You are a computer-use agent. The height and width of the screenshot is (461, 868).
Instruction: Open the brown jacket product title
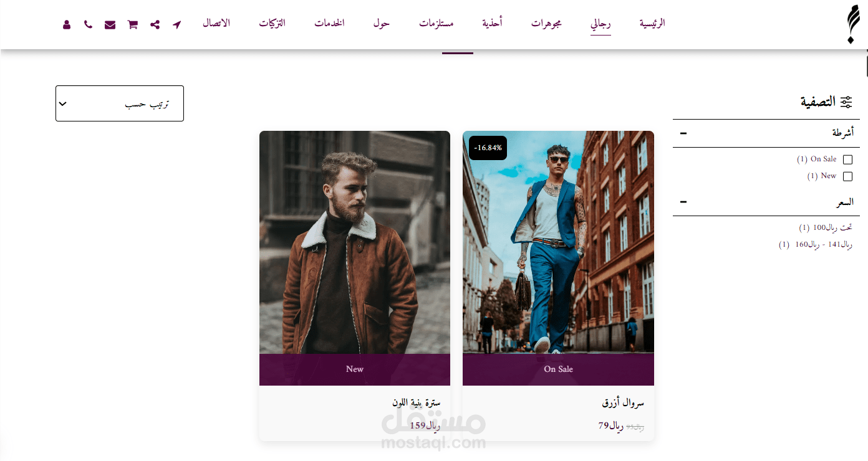tap(416, 403)
